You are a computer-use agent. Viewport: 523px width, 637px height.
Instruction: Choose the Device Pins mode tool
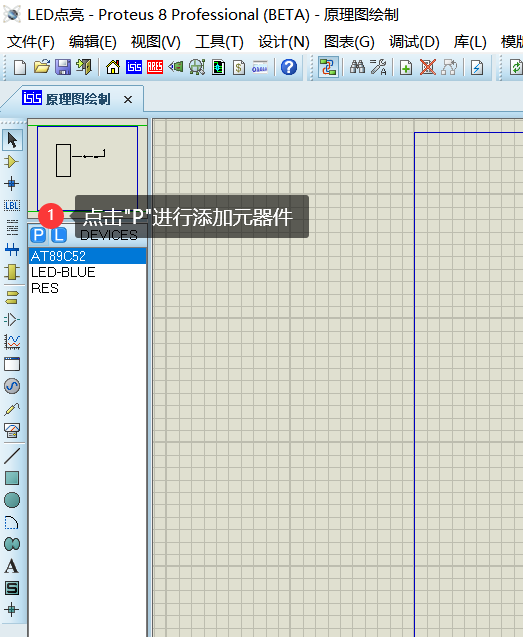click(x=12, y=320)
